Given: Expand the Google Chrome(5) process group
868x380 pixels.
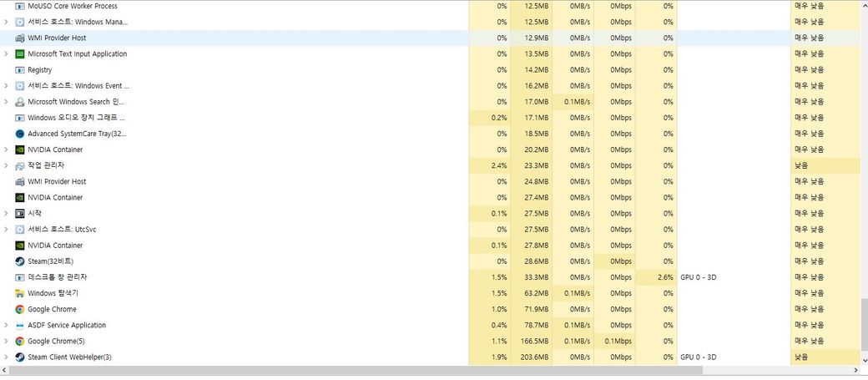Looking at the screenshot, I should coord(7,342).
